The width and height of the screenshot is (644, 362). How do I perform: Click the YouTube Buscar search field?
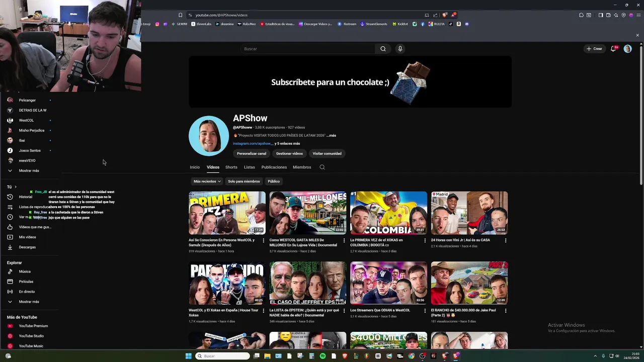[x=308, y=49]
